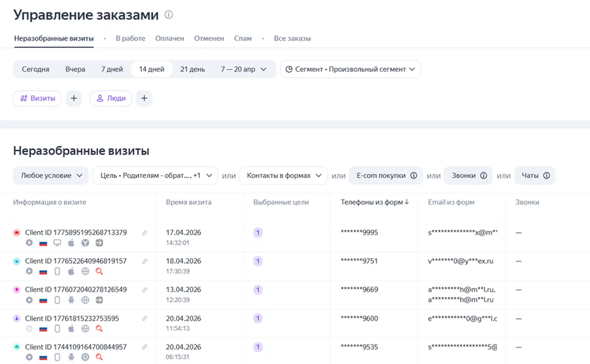Screen dimensions: 590x364
Task: Click the pink avatar of Client ID 1776072040278126549
Action: tap(17, 290)
